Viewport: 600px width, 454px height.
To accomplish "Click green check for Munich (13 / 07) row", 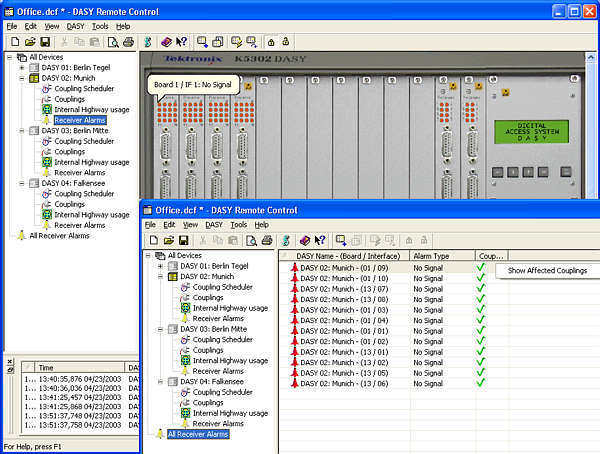I will pyautogui.click(x=481, y=288).
